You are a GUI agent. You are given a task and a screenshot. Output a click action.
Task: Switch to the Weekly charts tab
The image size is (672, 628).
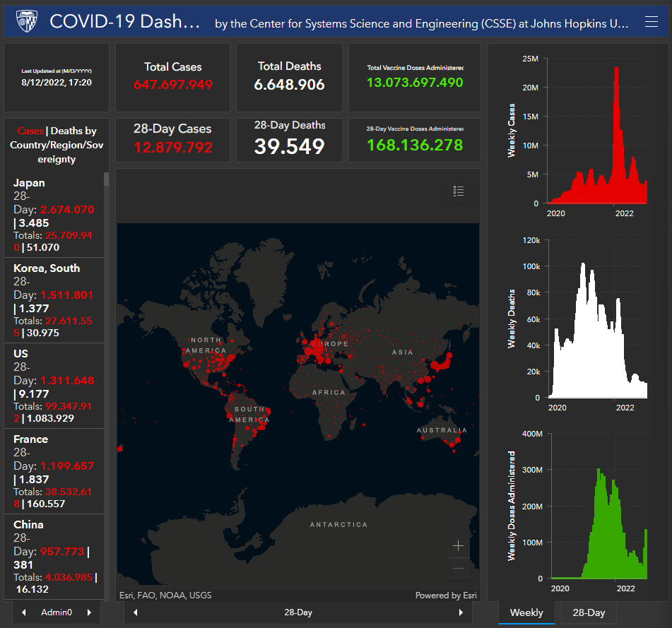526,612
